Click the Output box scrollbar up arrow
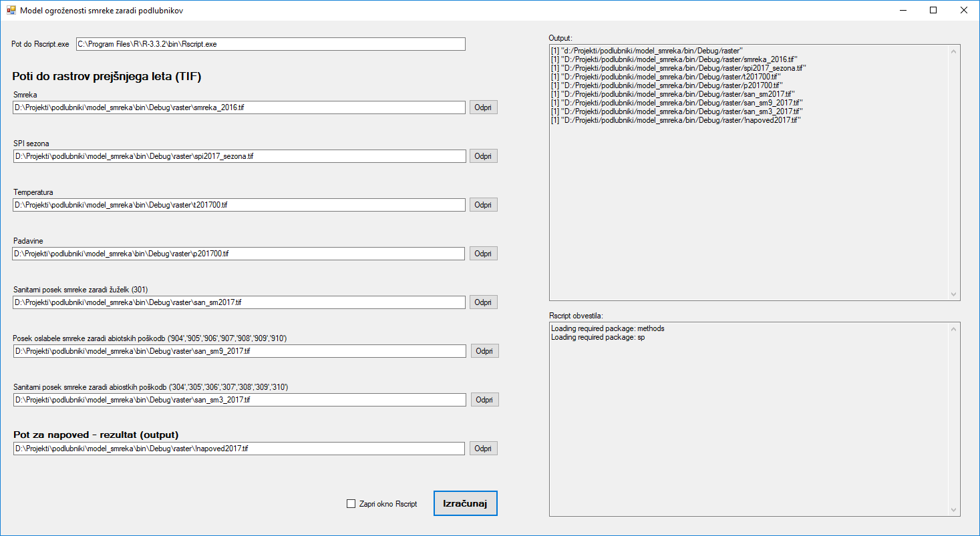Screen dimensions: 980x536 (954, 51)
